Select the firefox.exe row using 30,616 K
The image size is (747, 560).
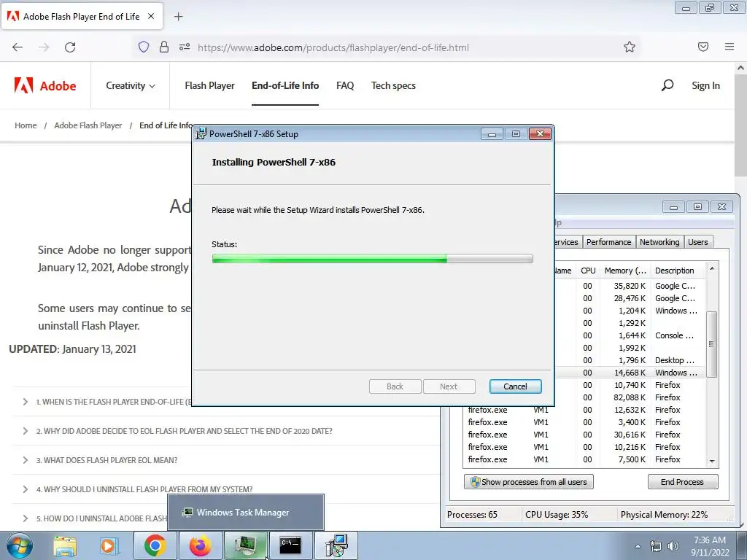(x=585, y=435)
